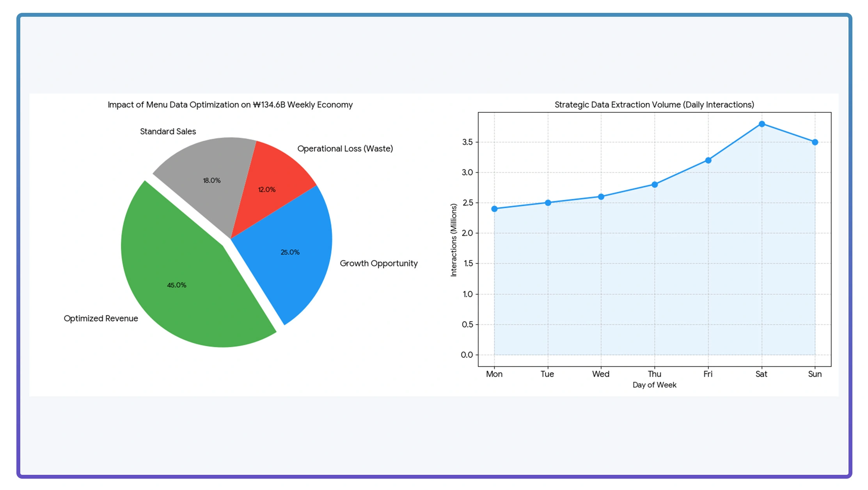The image size is (868, 490).
Task: Click the Saturday data point marker
Action: click(761, 124)
